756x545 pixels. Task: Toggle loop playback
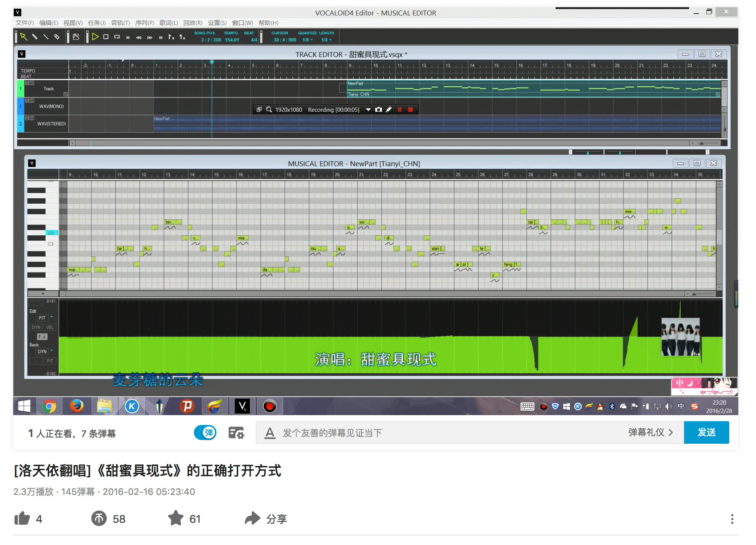click(117, 37)
